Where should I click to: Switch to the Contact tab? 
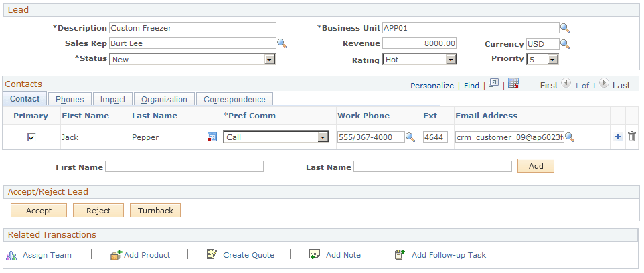(25, 99)
